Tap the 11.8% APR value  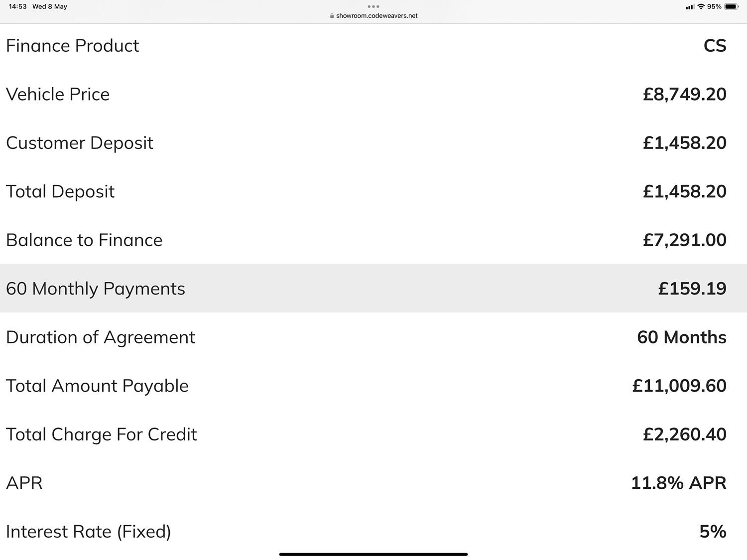(679, 483)
